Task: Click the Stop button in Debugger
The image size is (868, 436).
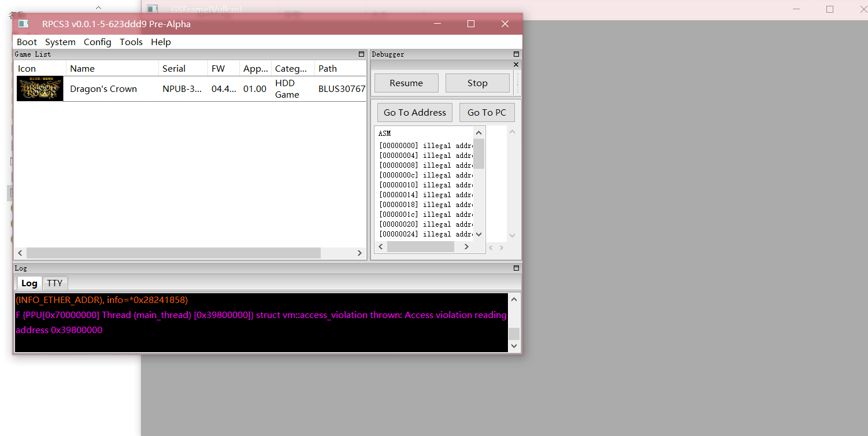Action: 477,83
